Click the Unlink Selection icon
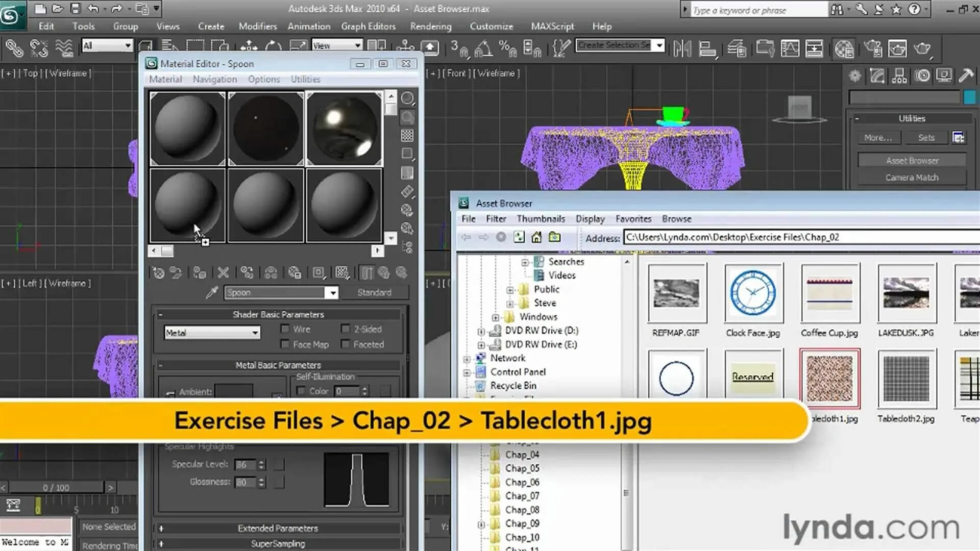Screen dimensions: 980x551 39,48
